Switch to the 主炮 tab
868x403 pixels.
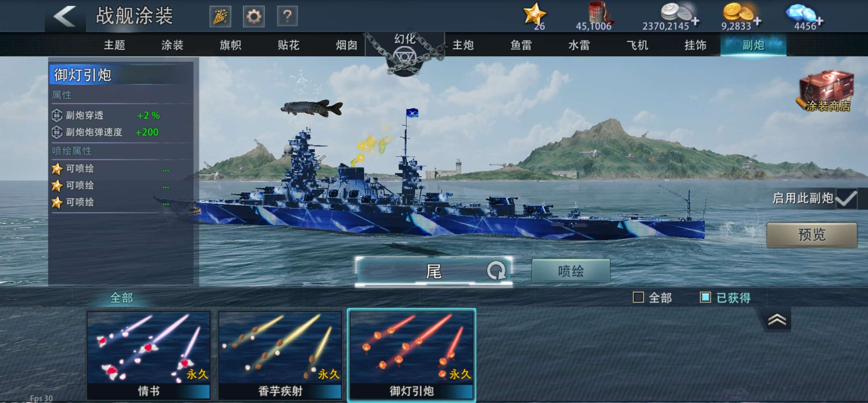463,45
